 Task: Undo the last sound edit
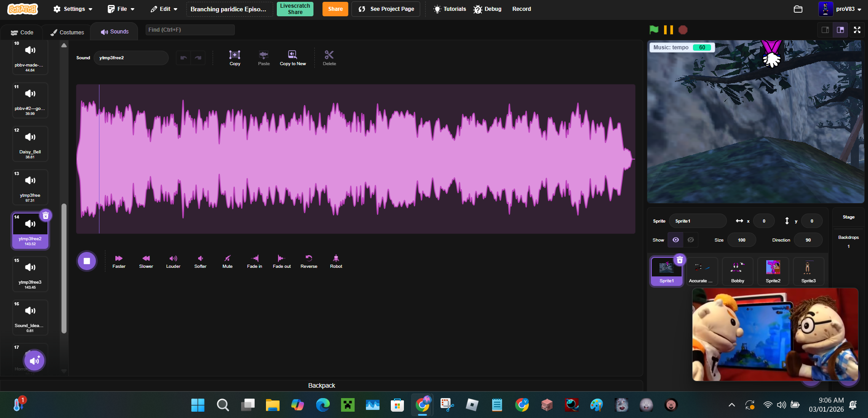(183, 58)
